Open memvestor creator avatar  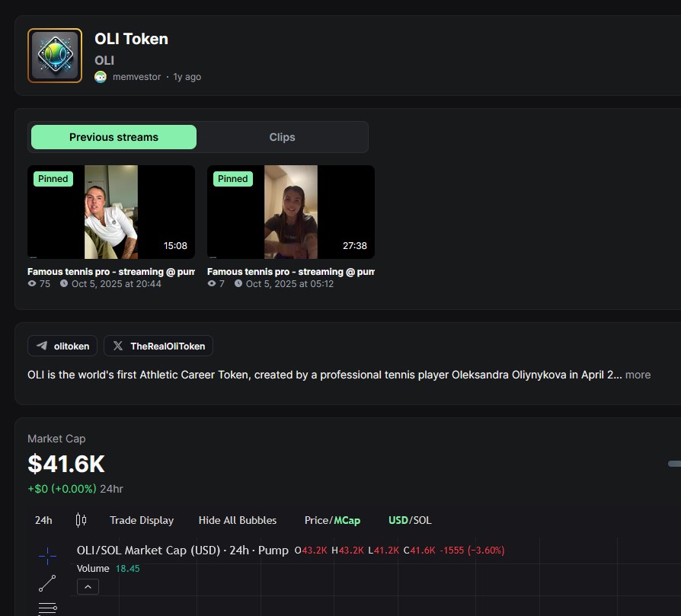[x=101, y=77]
